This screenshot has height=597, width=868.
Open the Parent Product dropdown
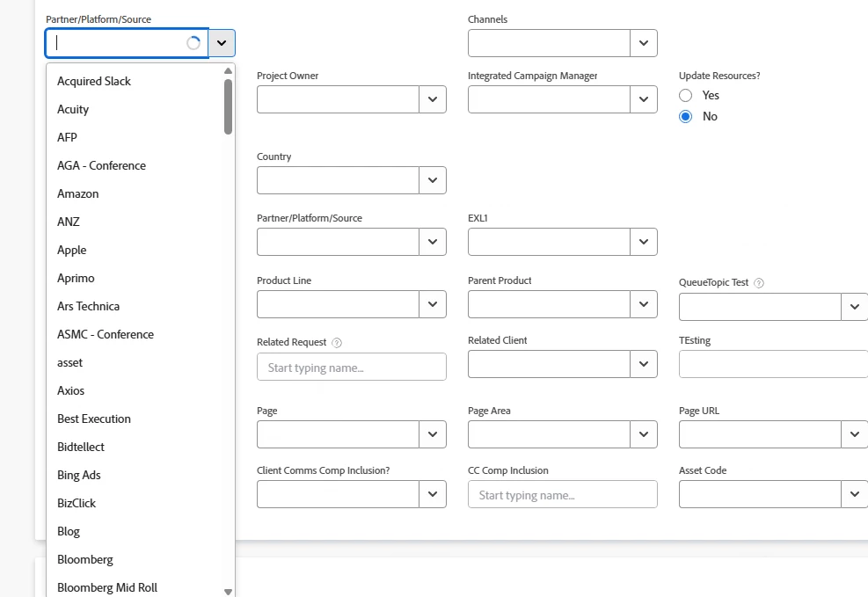(x=643, y=304)
